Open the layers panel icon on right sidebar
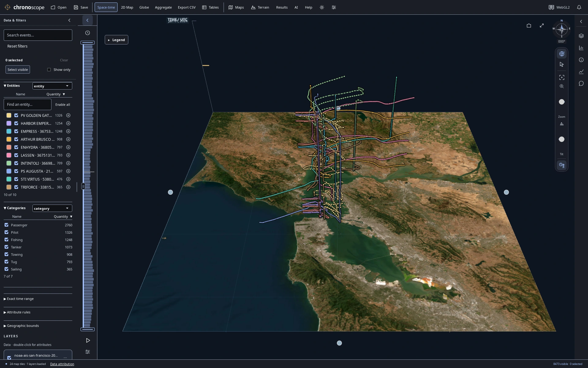Screen dimensions: 588x368 [x=581, y=36]
